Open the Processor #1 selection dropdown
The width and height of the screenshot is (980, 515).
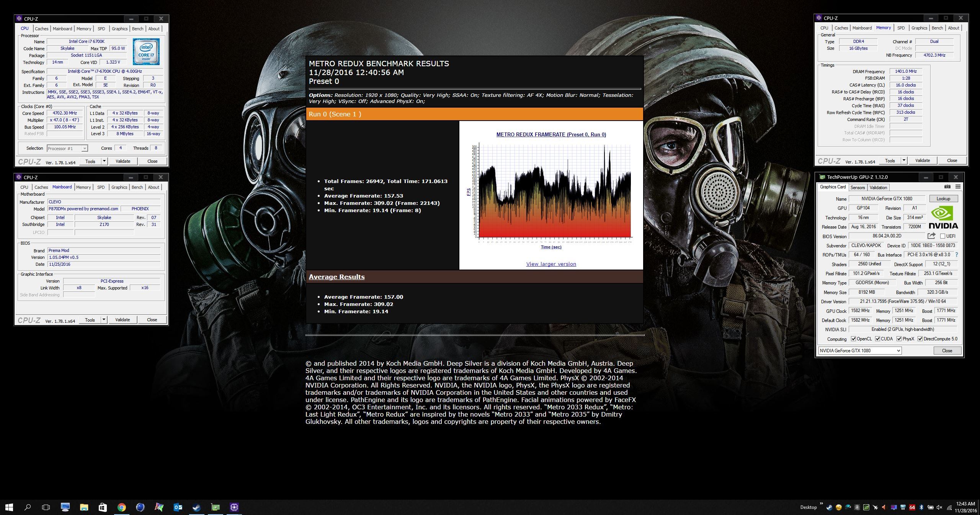(x=67, y=149)
